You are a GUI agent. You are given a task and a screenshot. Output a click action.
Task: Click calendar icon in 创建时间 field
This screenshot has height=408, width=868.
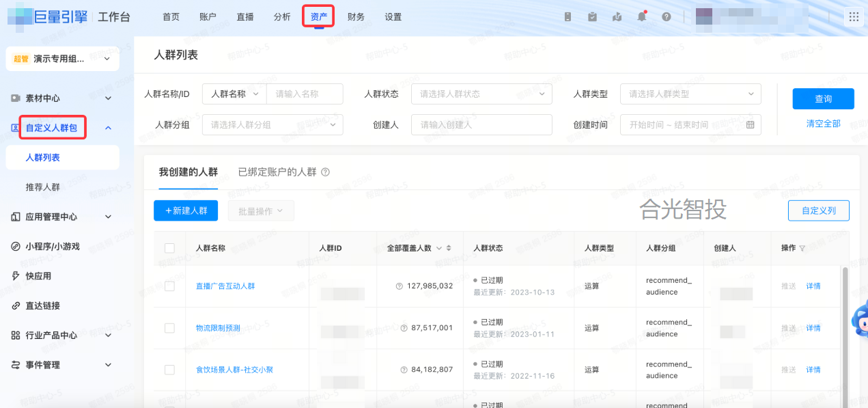[751, 124]
